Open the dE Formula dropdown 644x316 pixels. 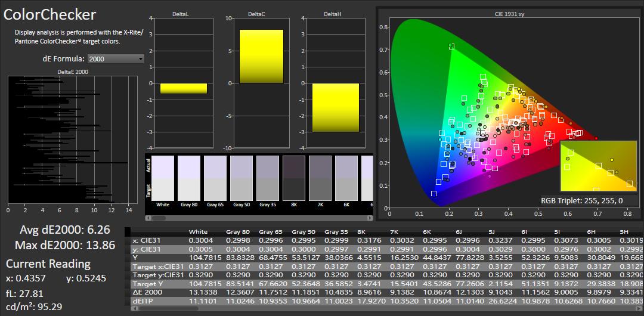(116, 59)
